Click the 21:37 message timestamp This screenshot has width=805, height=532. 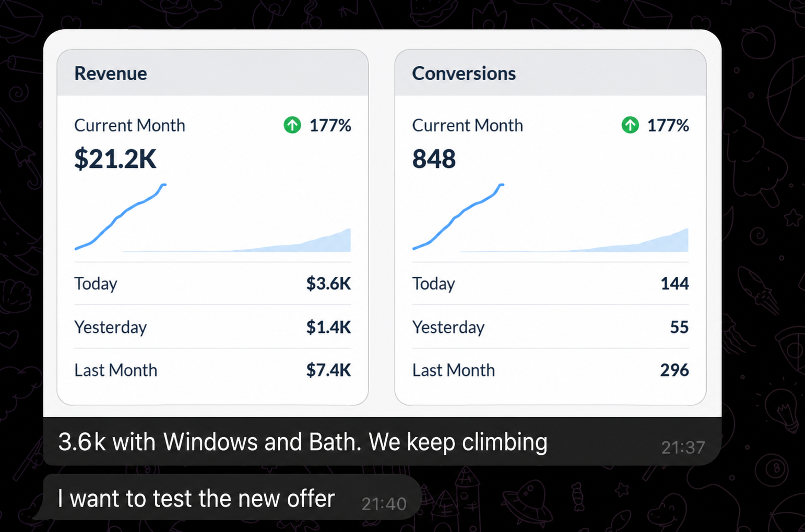point(683,448)
